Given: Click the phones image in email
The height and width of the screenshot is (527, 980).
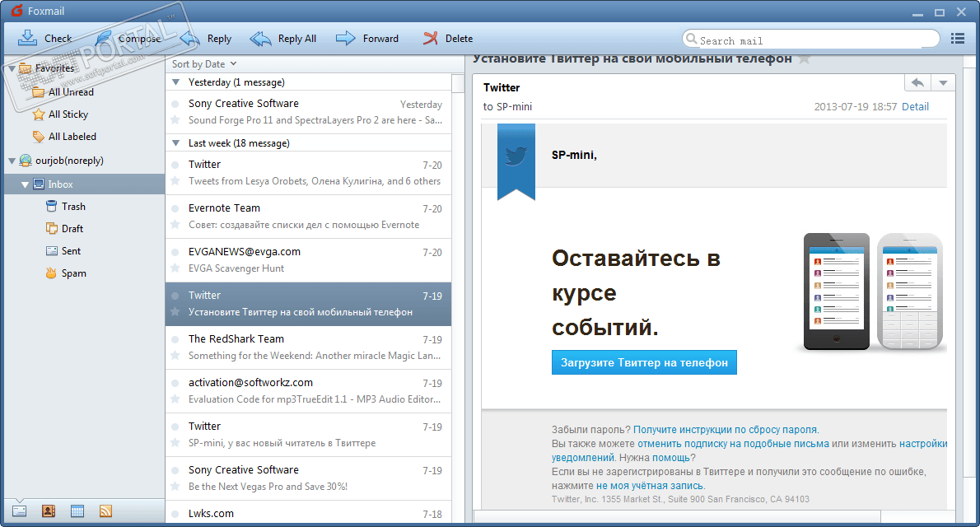Looking at the screenshot, I should [x=873, y=291].
